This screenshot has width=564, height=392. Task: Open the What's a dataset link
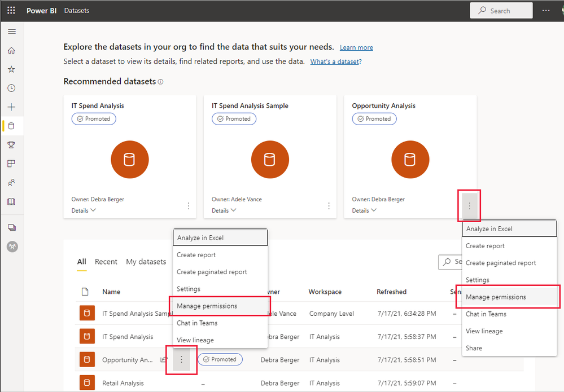[x=336, y=61]
